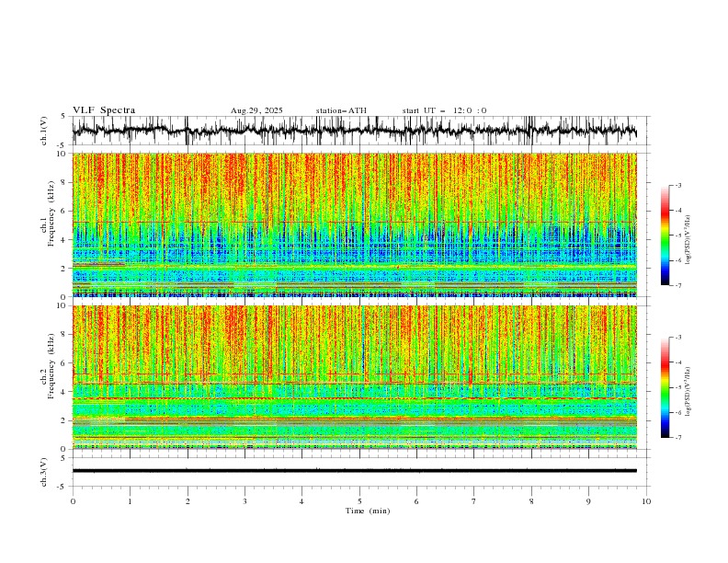The image size is (728, 563).
Task: Click tick label "8" on the Time axis
Action: click(x=531, y=501)
